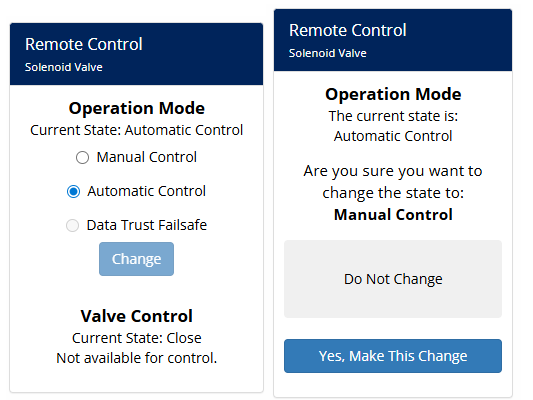The height and width of the screenshot is (400, 533).
Task: Cancel with the Do Not Change button
Action: click(x=393, y=279)
